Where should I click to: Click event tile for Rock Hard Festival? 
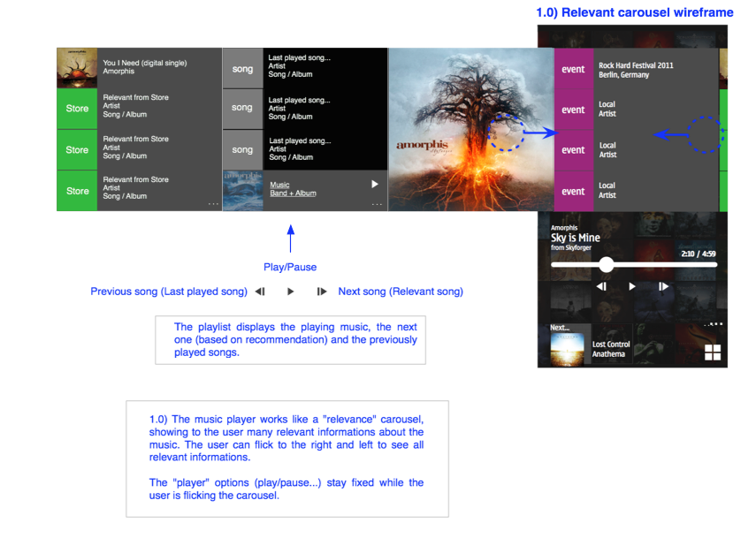click(573, 69)
